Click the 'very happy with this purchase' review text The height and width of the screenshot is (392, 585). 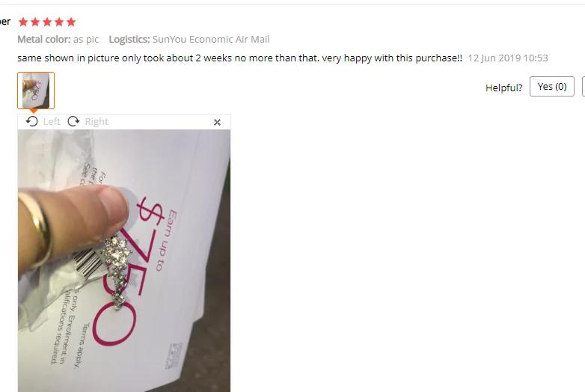[392, 58]
